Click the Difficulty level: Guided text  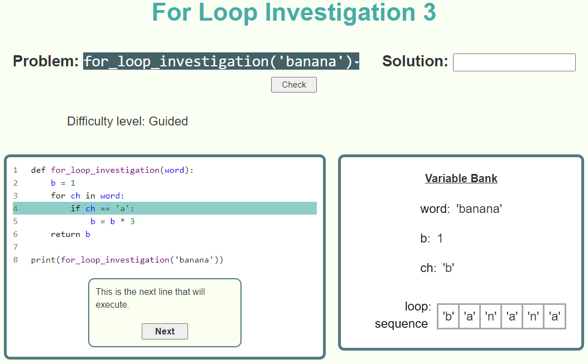tap(127, 122)
